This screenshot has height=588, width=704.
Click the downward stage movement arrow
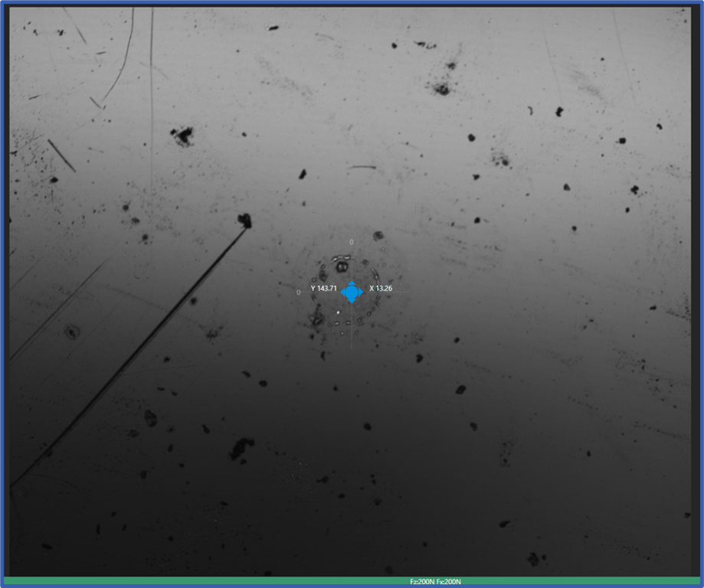pos(352,301)
